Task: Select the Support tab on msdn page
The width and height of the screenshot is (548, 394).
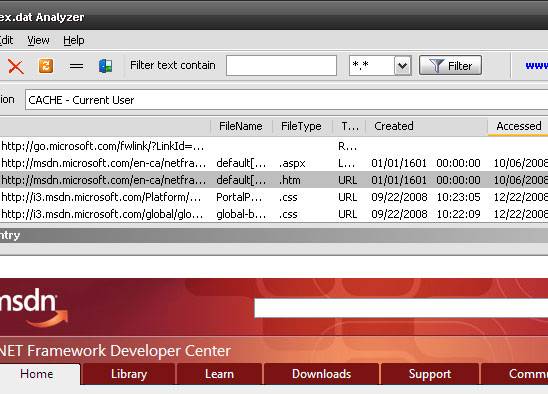Action: [x=430, y=374]
